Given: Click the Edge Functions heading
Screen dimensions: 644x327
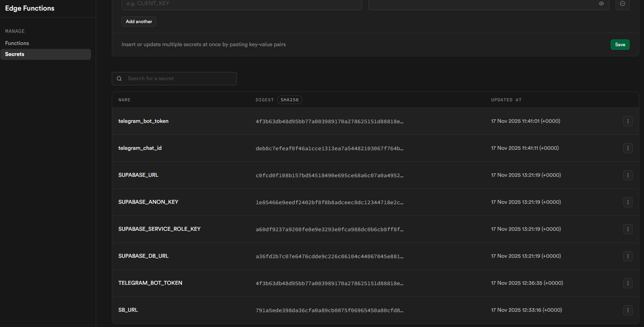Looking at the screenshot, I should coord(30,8).
